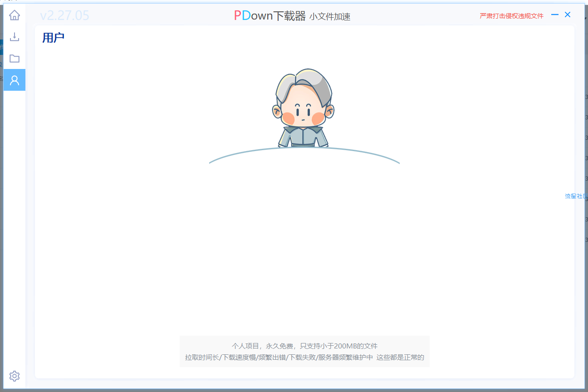Click the 小文件加速 subtitle
The height and width of the screenshot is (392, 588).
tap(330, 17)
